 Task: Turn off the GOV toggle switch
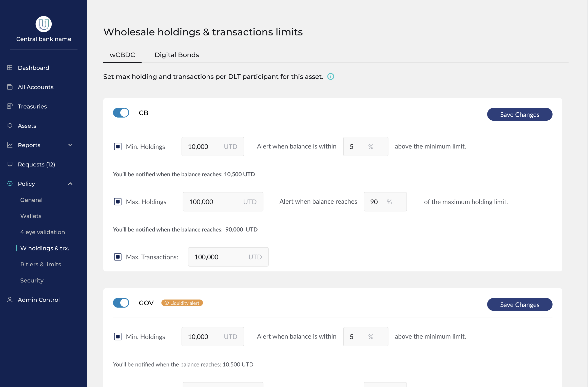click(121, 303)
